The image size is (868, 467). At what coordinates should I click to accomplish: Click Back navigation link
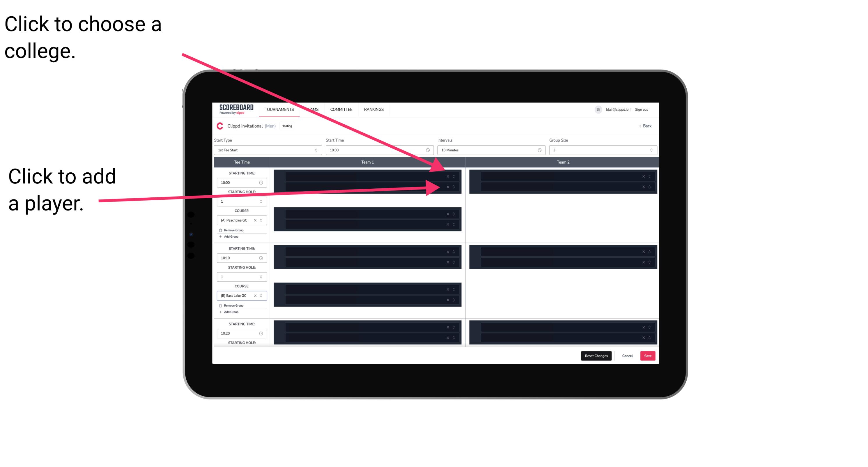645,125
